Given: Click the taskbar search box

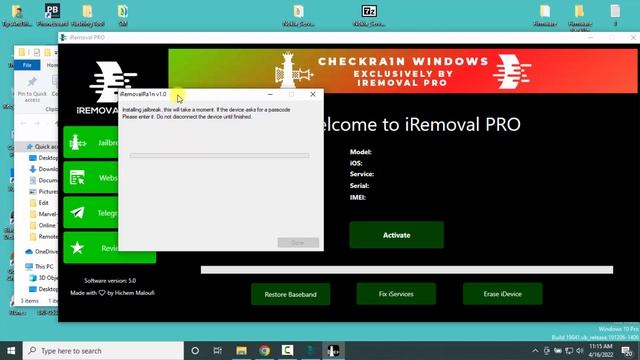Looking at the screenshot, I should click(103, 351).
